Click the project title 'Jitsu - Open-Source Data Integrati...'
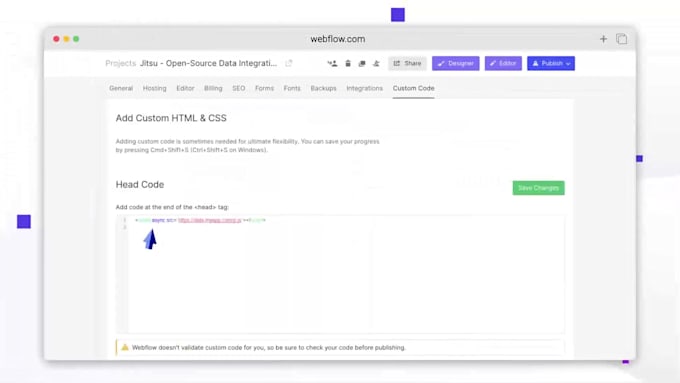The height and width of the screenshot is (383, 680). coord(208,63)
